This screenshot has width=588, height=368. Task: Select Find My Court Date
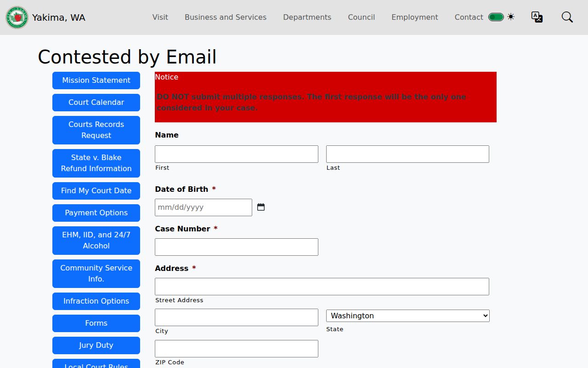pyautogui.click(x=96, y=191)
